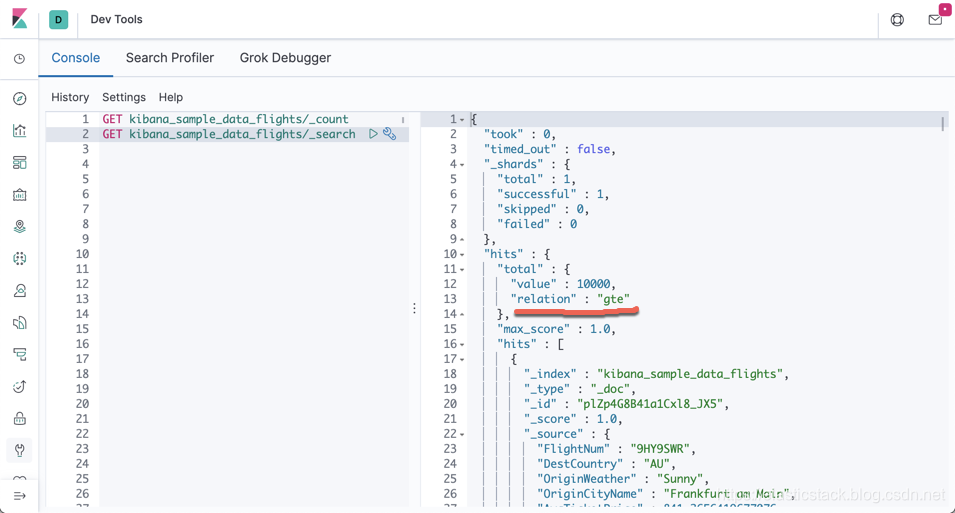Collapse the first hit object at line 17

(x=462, y=359)
